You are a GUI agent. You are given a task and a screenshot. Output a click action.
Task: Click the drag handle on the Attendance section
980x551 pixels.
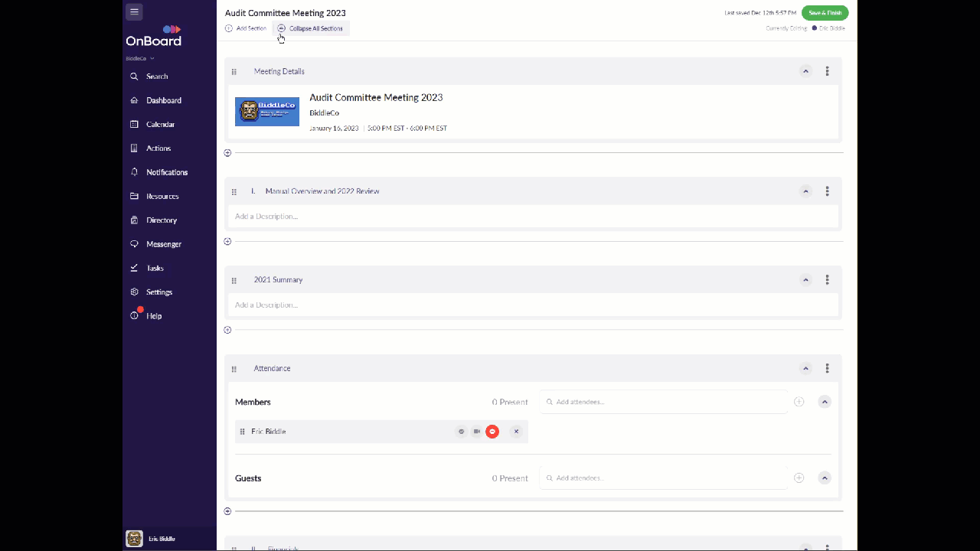point(234,368)
